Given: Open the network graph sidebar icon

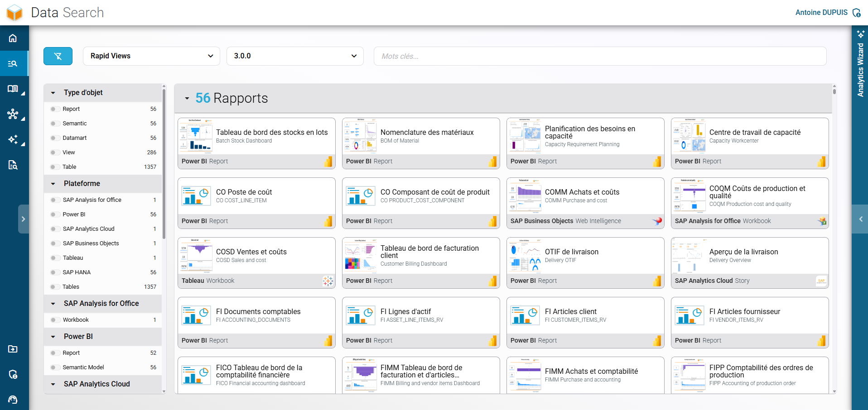Looking at the screenshot, I should [13, 114].
